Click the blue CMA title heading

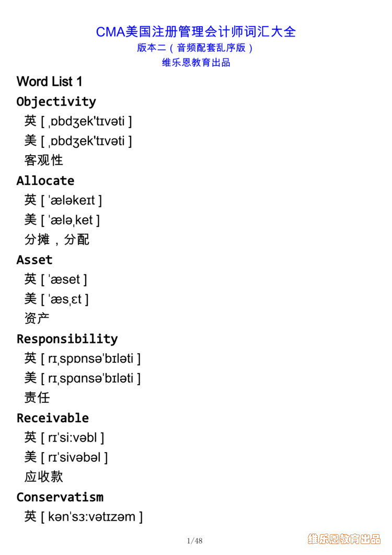point(196,32)
